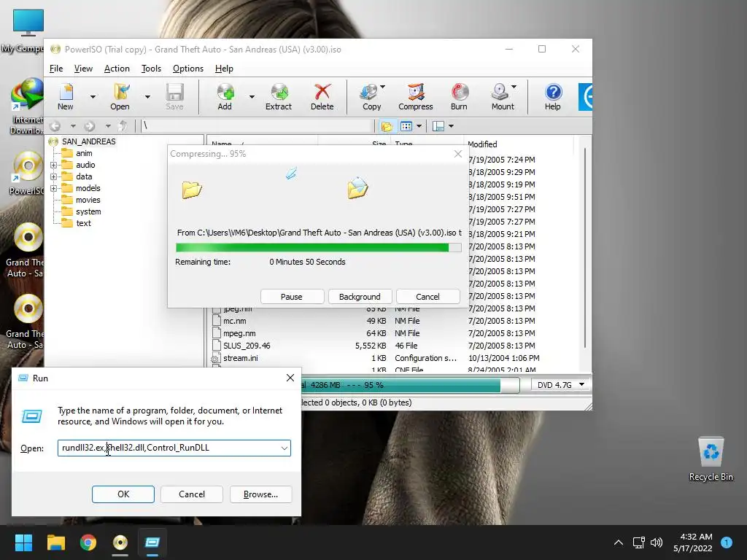Toggle the folders tree view icon
747x560 pixels.
[x=387, y=126]
